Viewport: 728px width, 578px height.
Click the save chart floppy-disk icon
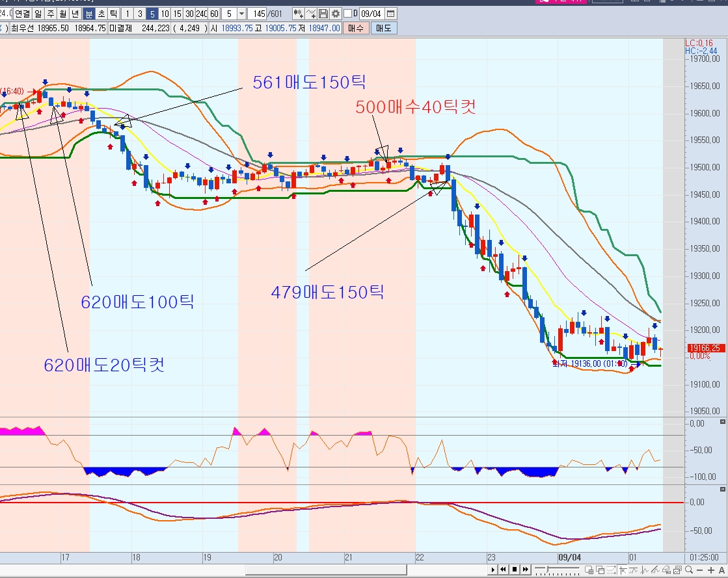(x=323, y=14)
